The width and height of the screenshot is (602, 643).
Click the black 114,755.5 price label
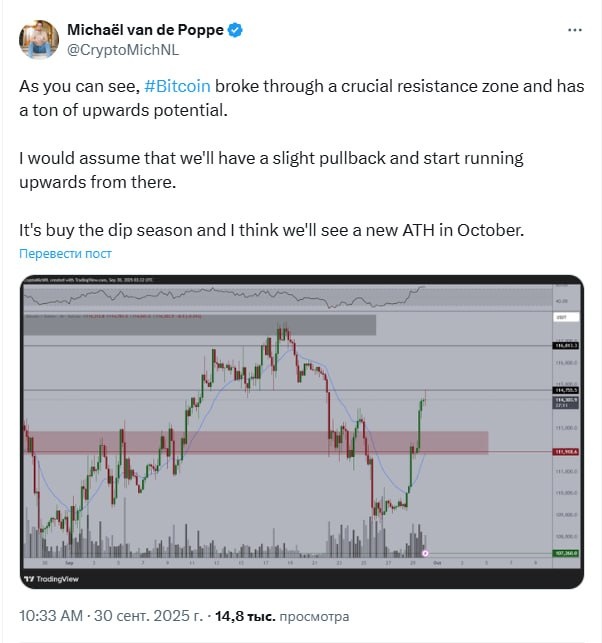566,390
